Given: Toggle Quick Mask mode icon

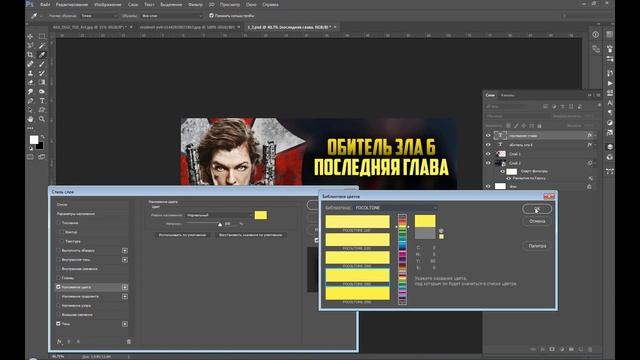Looking at the screenshot, I should pos(30,157).
